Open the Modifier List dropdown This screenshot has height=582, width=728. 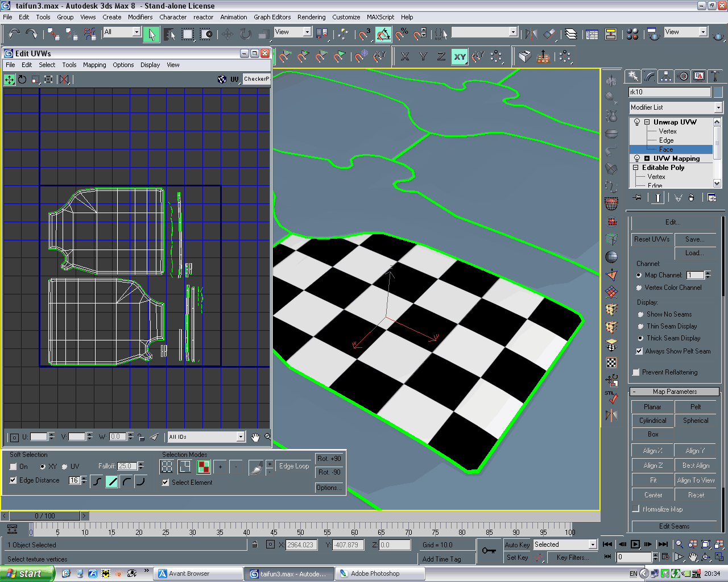[x=675, y=107]
